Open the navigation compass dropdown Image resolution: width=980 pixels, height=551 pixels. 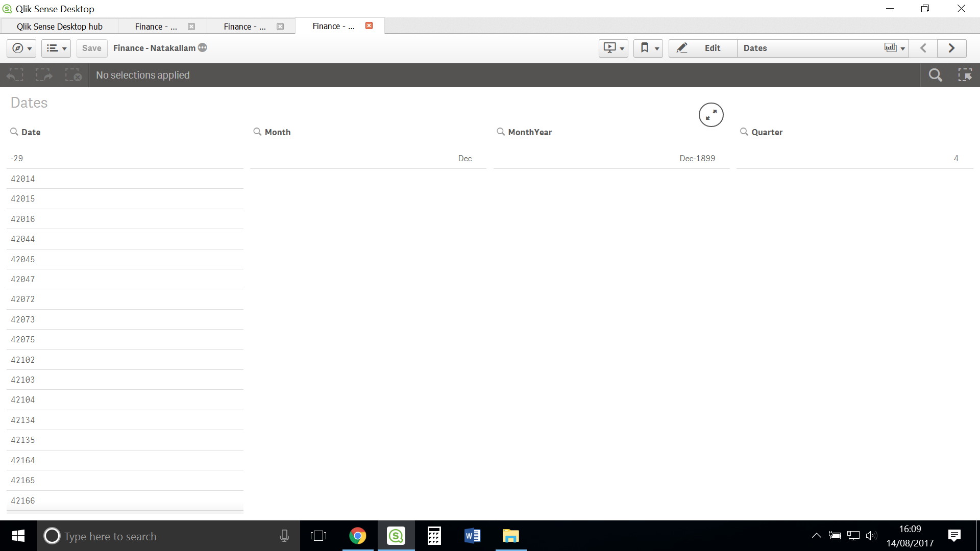pyautogui.click(x=21, y=48)
